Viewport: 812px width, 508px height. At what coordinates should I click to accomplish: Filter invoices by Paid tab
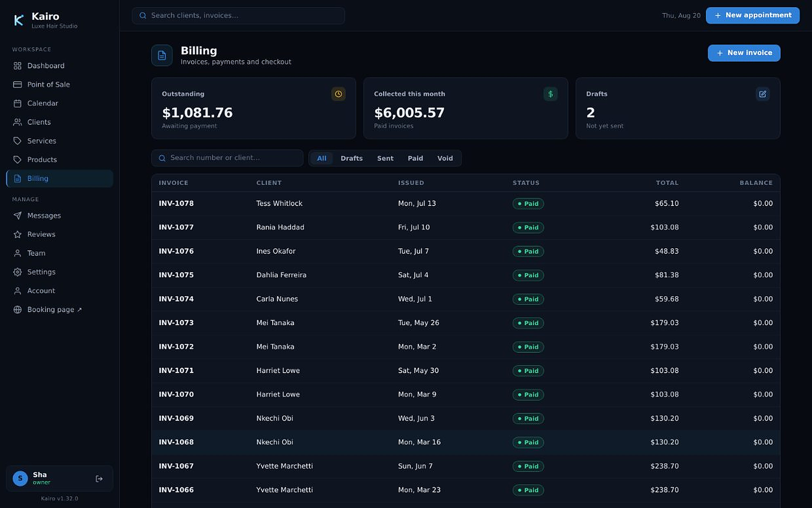tap(415, 158)
